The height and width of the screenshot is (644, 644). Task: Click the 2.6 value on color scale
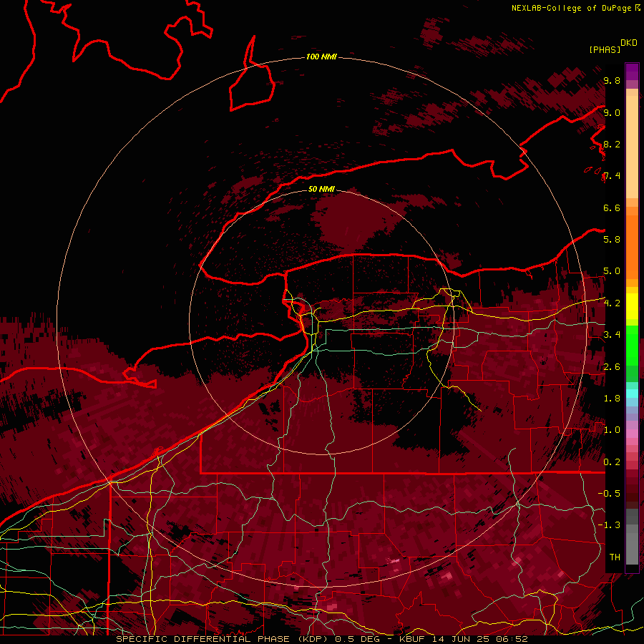tap(612, 367)
